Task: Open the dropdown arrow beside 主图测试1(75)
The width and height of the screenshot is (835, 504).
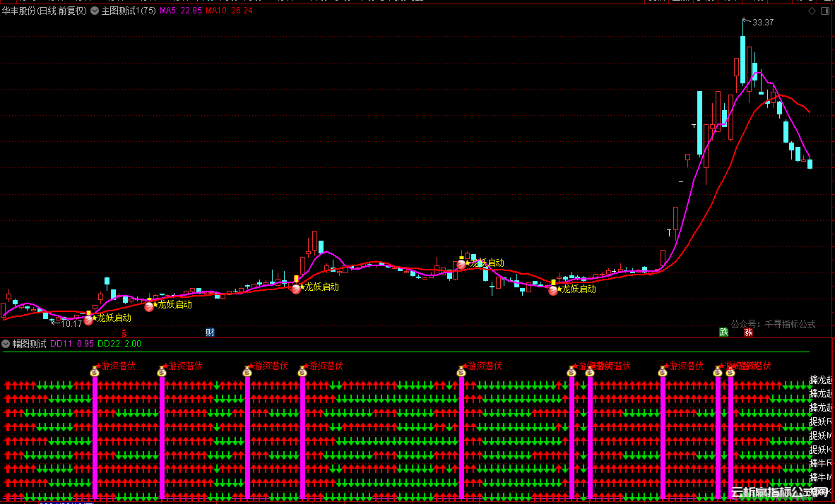Action: (x=95, y=11)
